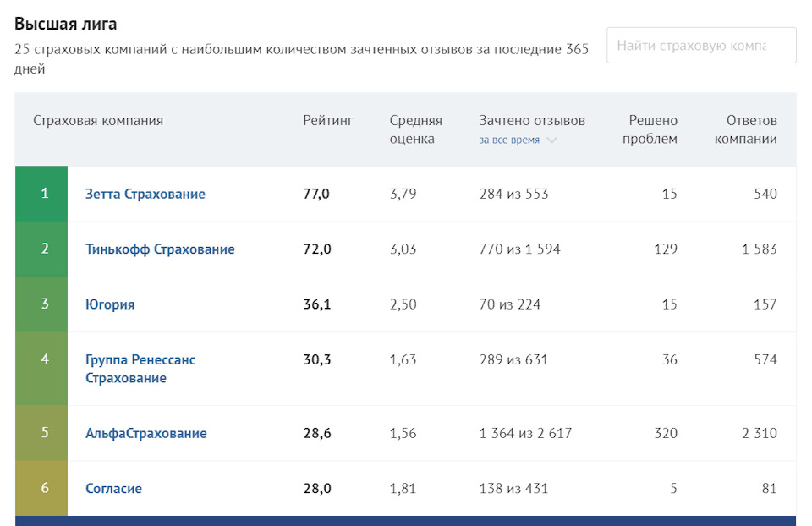The image size is (812, 526).
Task: Focus the 'Найти страховую компанию' search field
Action: [700, 46]
